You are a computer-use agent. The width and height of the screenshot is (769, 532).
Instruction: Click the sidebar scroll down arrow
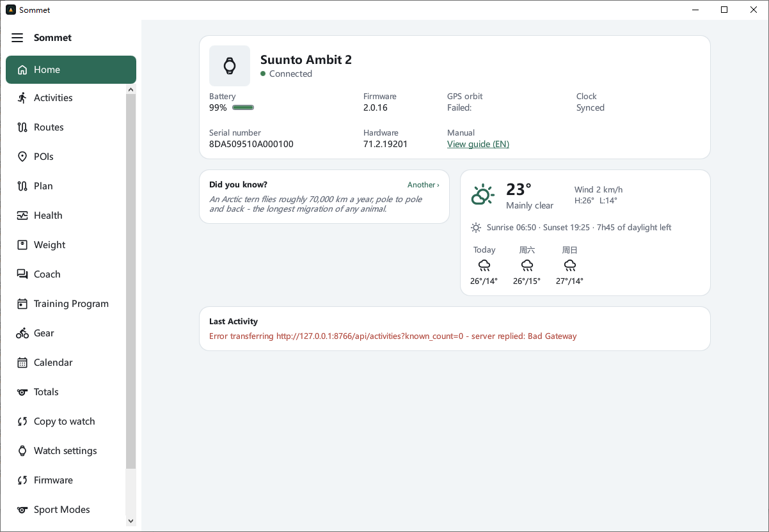point(131,521)
